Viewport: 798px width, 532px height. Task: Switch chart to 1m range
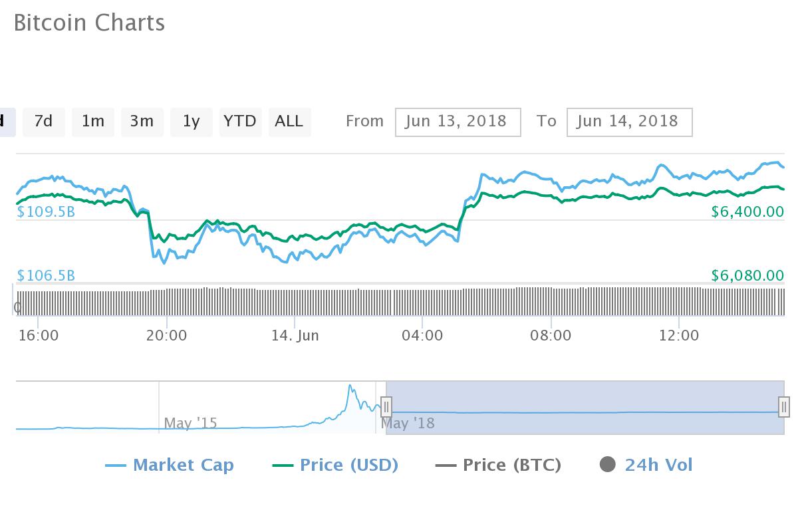coord(93,122)
